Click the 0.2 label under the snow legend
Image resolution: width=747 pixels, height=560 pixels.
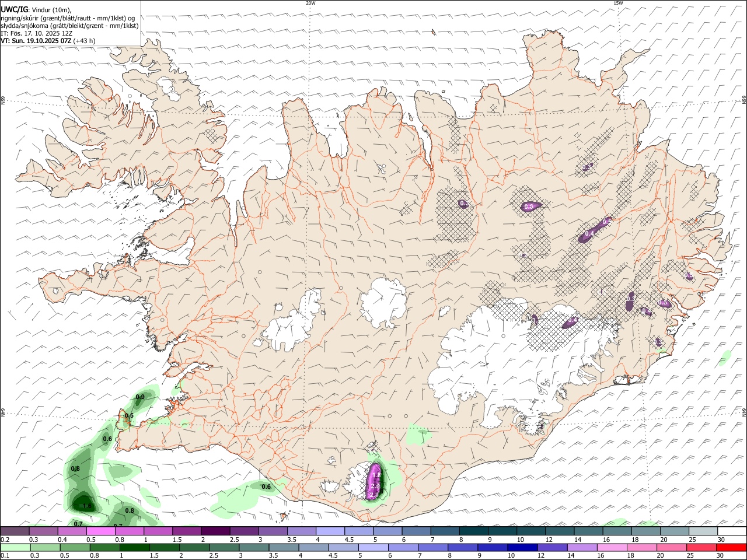4,539
